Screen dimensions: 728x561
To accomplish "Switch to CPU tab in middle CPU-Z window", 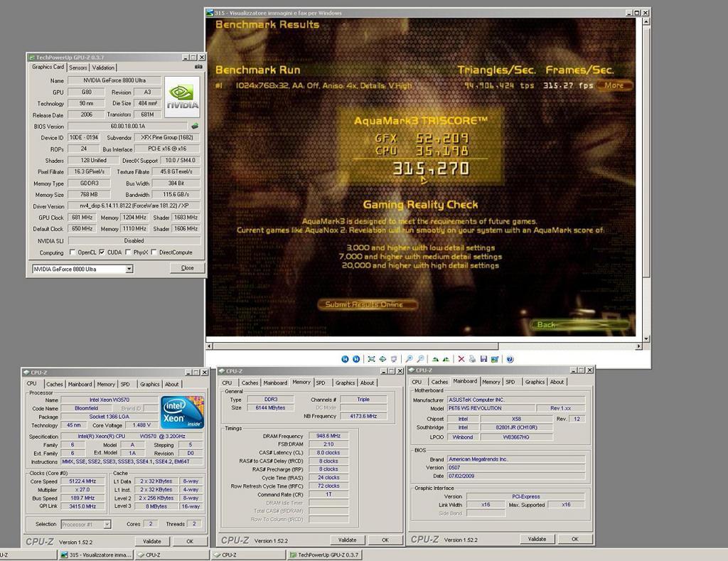I will [227, 383].
